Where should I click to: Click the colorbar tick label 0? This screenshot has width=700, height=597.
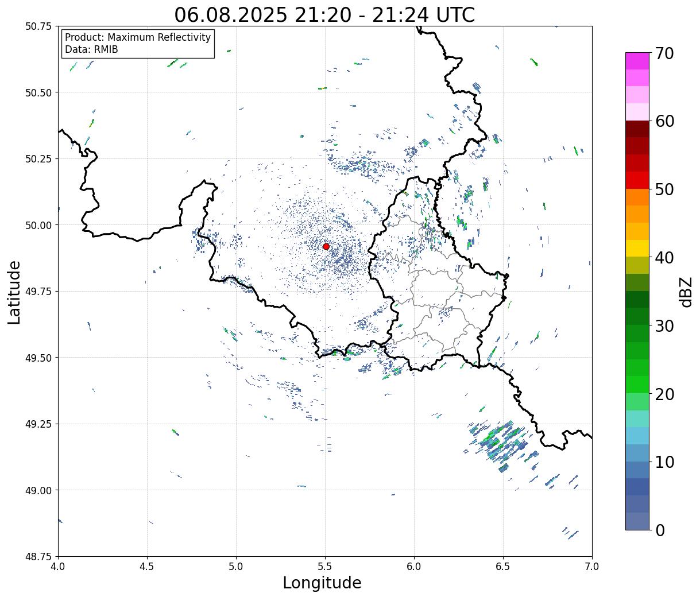(660, 530)
